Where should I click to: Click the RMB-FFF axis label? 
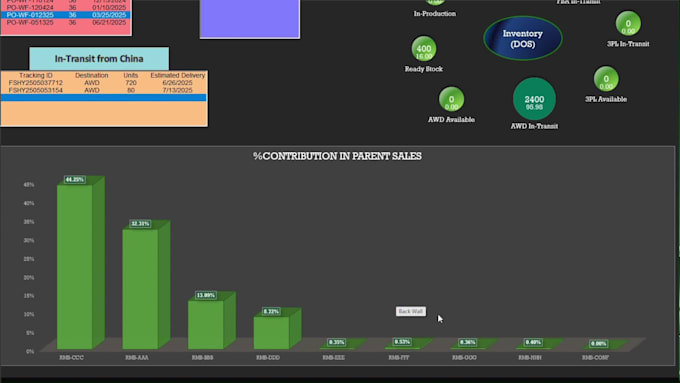click(x=399, y=357)
